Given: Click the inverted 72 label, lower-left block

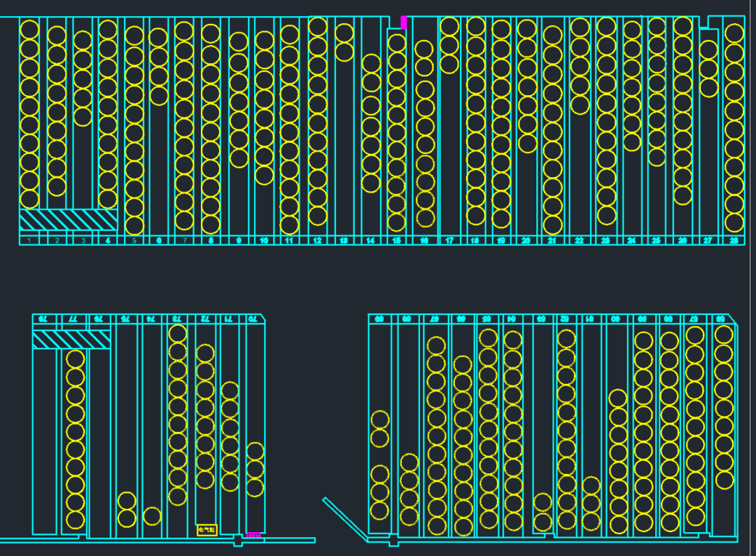Looking at the screenshot, I should click(x=205, y=319).
